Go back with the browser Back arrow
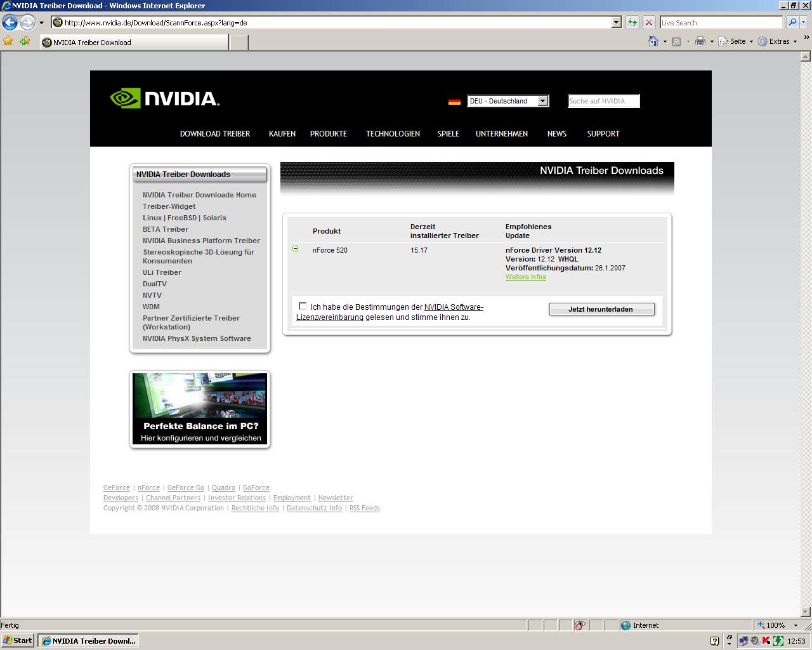The height and width of the screenshot is (650, 812). pyautogui.click(x=10, y=22)
